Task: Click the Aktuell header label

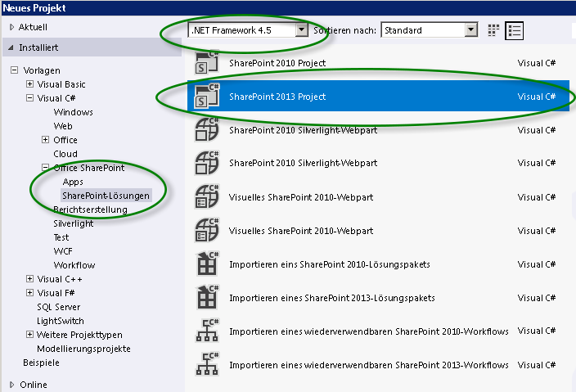Action: click(33, 27)
